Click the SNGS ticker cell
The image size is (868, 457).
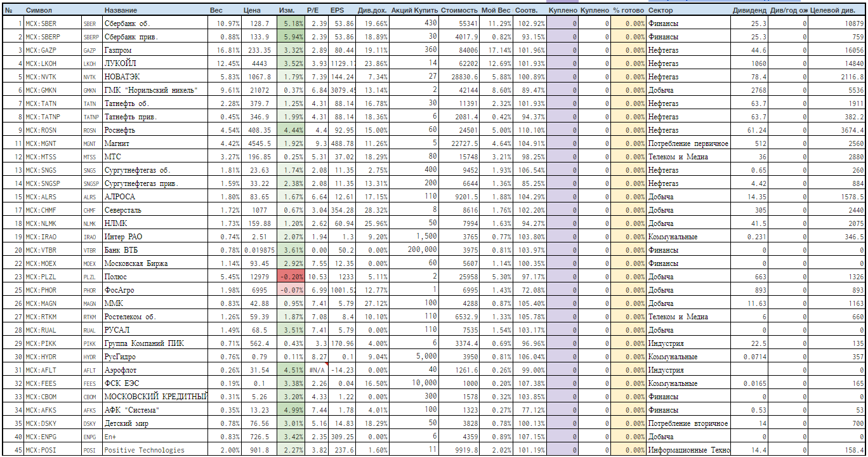[92, 170]
